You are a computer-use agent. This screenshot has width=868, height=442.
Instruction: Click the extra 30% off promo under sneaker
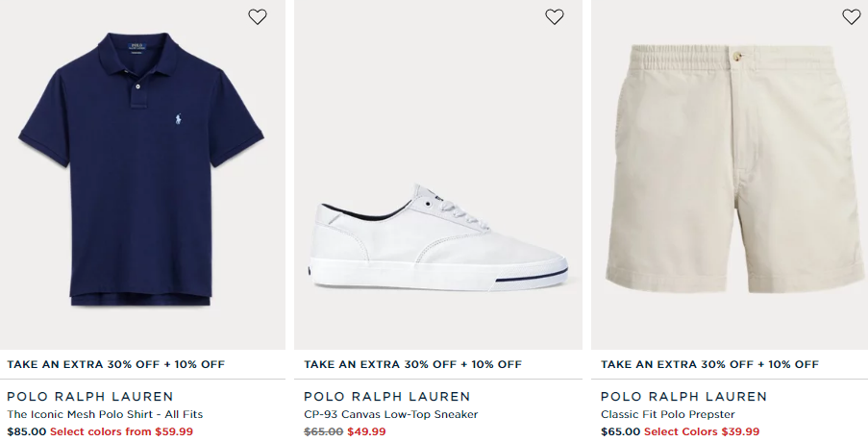click(x=413, y=364)
